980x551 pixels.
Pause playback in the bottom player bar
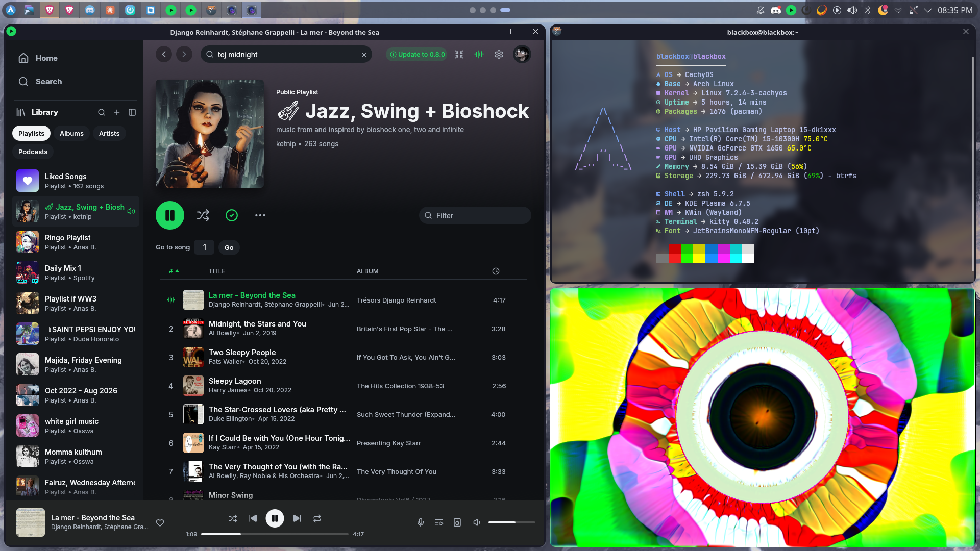275,518
